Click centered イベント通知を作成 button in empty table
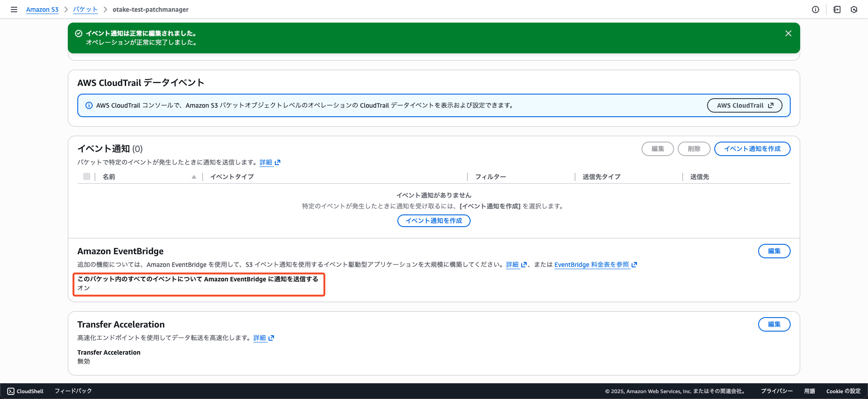 434,221
